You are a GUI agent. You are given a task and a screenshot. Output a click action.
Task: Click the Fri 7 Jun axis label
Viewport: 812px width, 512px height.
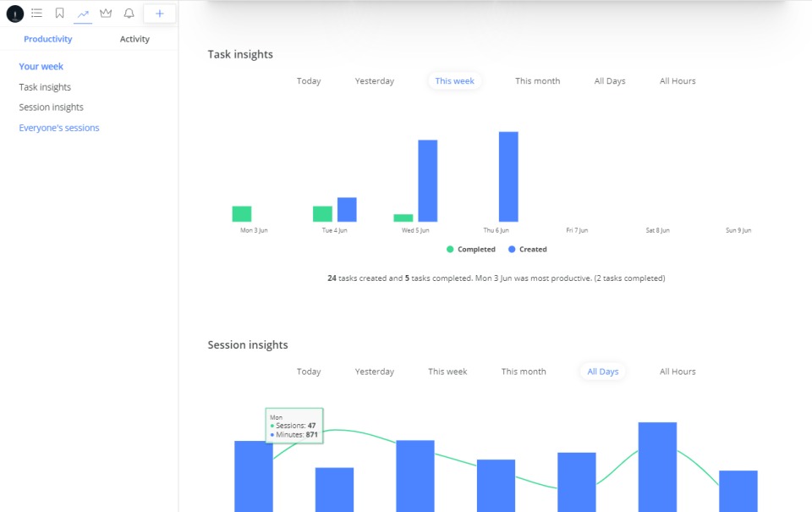pos(577,230)
